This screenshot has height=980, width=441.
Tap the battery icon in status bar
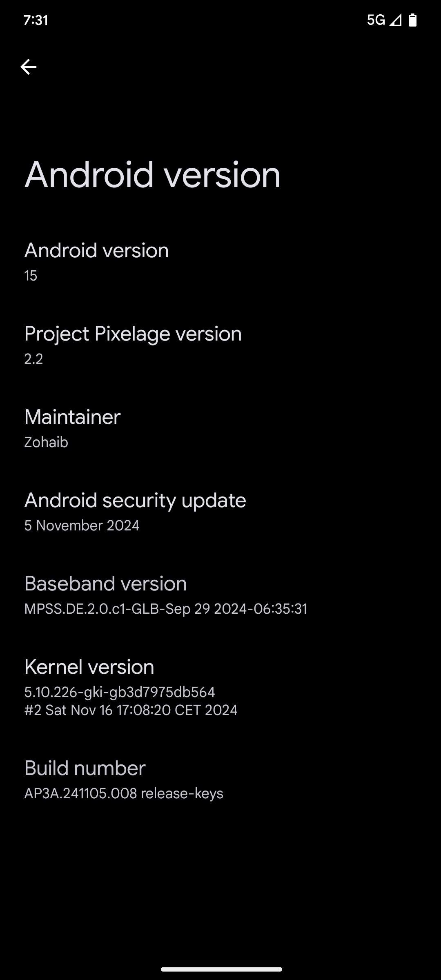412,20
